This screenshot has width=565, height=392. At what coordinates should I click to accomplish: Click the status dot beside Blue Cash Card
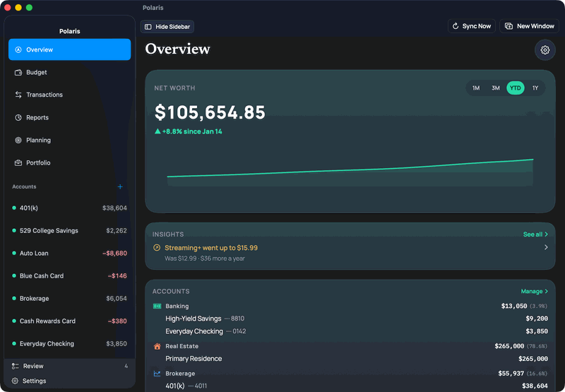[x=14, y=275]
